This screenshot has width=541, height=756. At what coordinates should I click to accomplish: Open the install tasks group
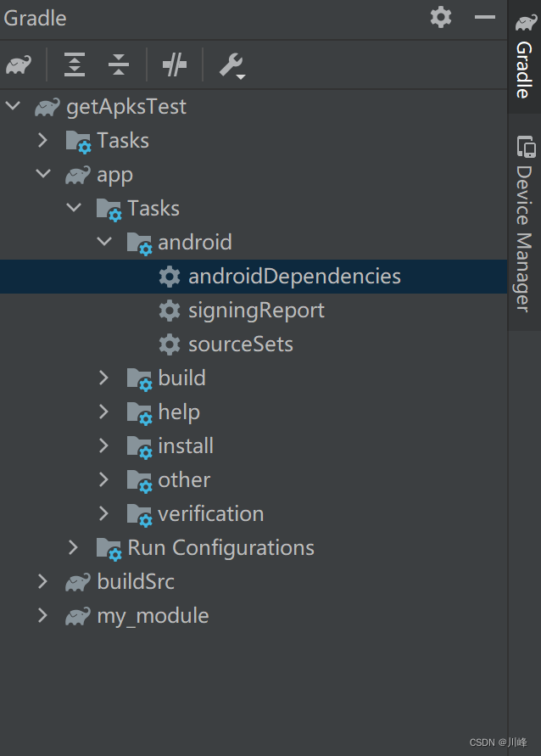click(103, 445)
